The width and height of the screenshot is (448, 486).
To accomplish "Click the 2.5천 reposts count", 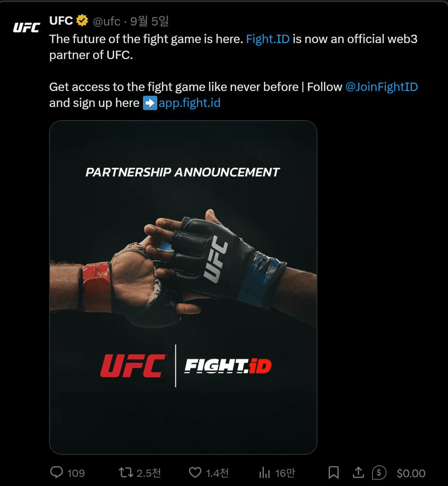I will tap(149, 473).
